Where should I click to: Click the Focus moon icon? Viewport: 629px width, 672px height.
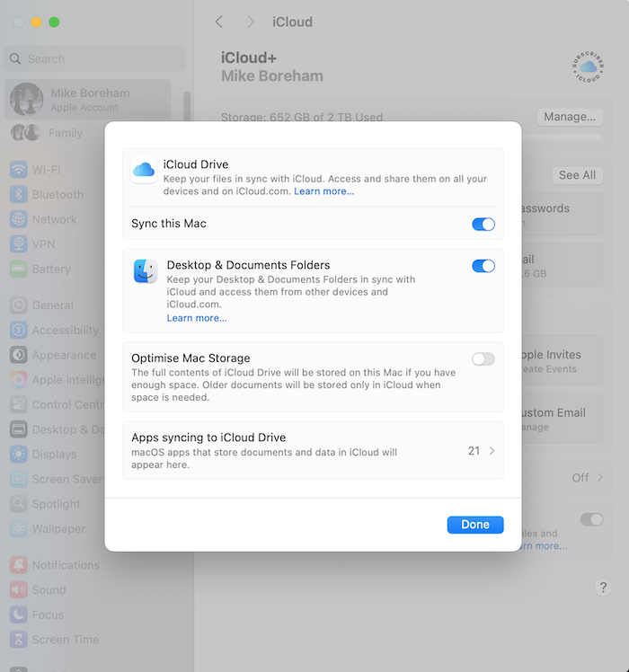coord(19,615)
